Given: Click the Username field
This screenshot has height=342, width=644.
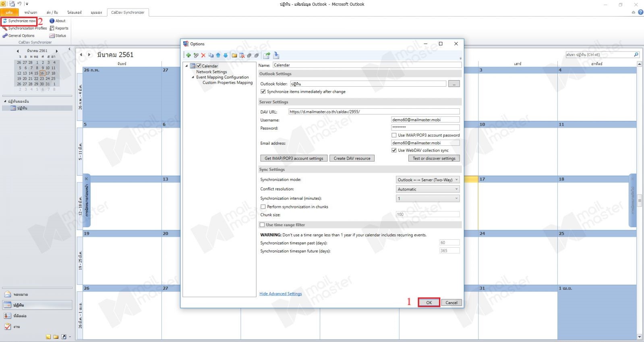Looking at the screenshot, I should (425, 120).
